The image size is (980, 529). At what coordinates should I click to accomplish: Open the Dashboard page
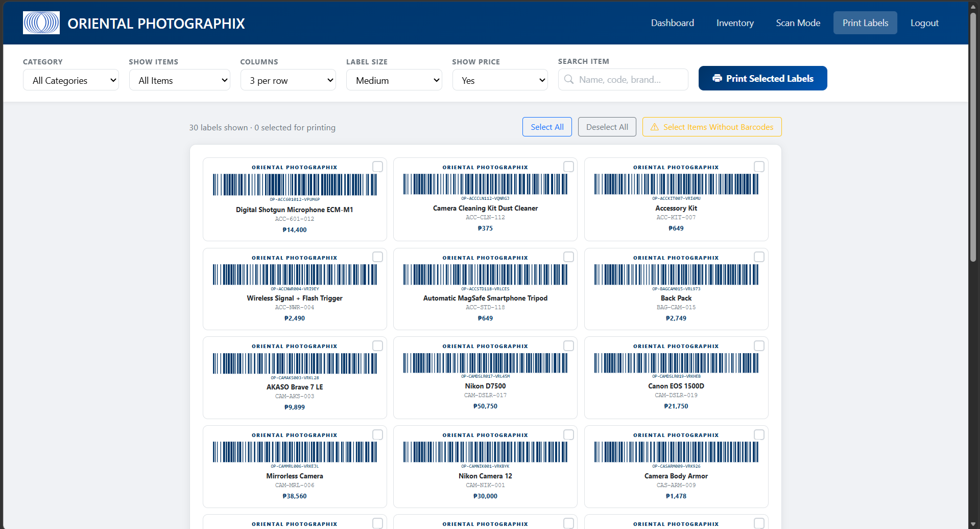[x=672, y=23]
